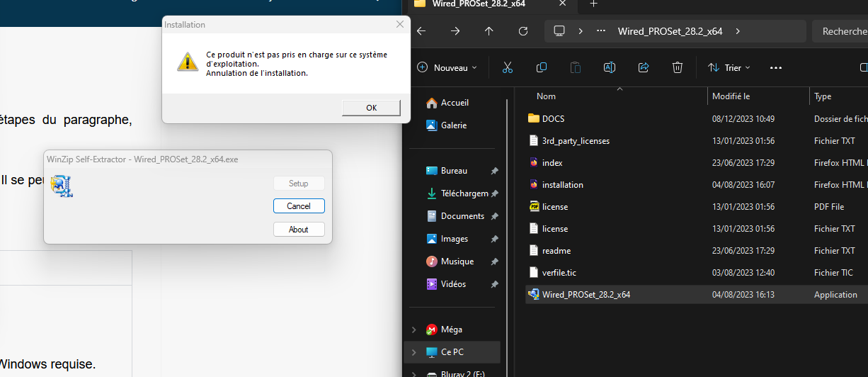The image size is (868, 377).
Task: Expand the Ce PC tree node
Action: (413, 352)
